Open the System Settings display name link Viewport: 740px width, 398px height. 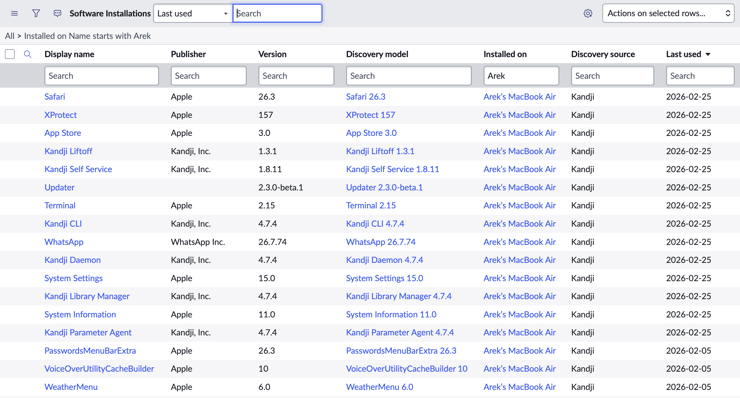pos(74,279)
